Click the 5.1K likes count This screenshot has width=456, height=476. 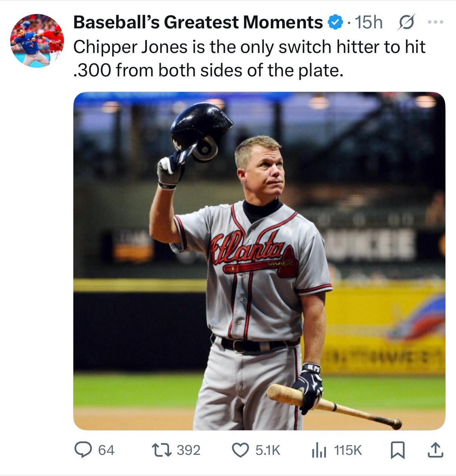click(268, 450)
